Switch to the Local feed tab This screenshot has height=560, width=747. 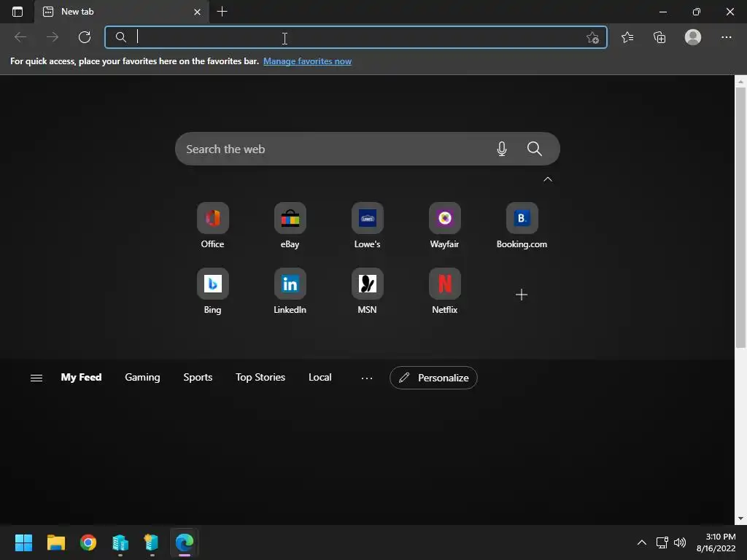point(320,377)
